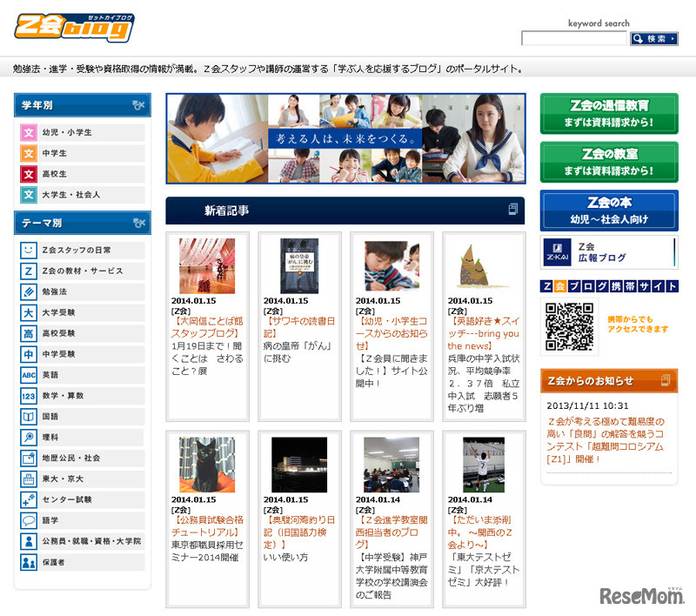696x616 pixels.
Task: Open 奥駿河湾釣り日記 article link
Action: 299,532
